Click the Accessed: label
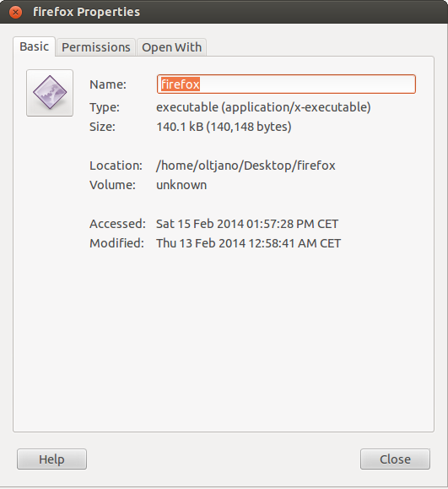Viewport: 448px width, 489px height. click(x=117, y=224)
